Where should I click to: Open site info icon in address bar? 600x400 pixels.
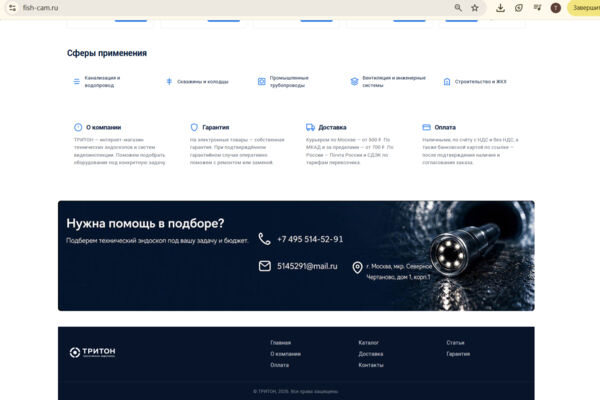pyautogui.click(x=12, y=8)
